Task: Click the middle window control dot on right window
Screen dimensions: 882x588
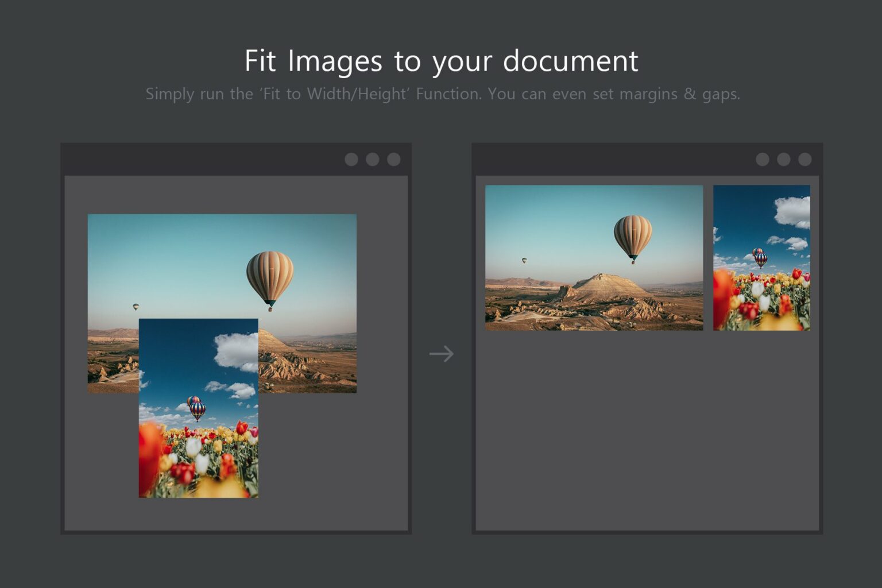Action: 784,159
